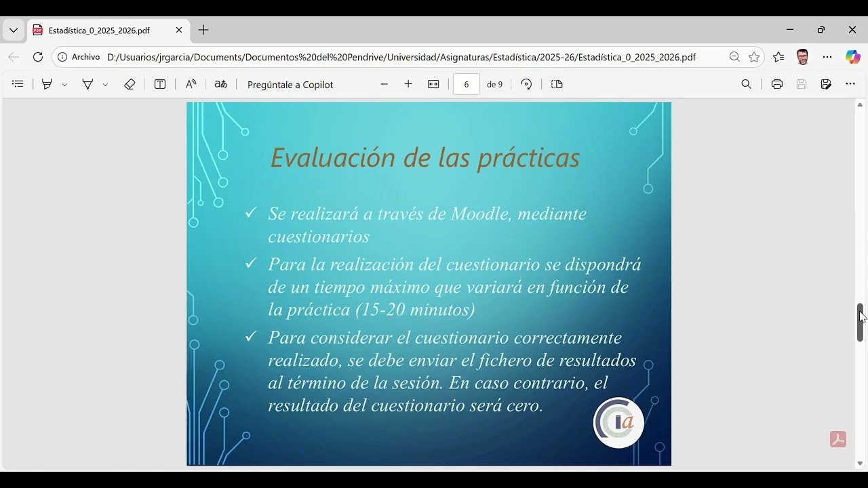Switch page view layout
The width and height of the screenshot is (868, 488).
coord(557,84)
